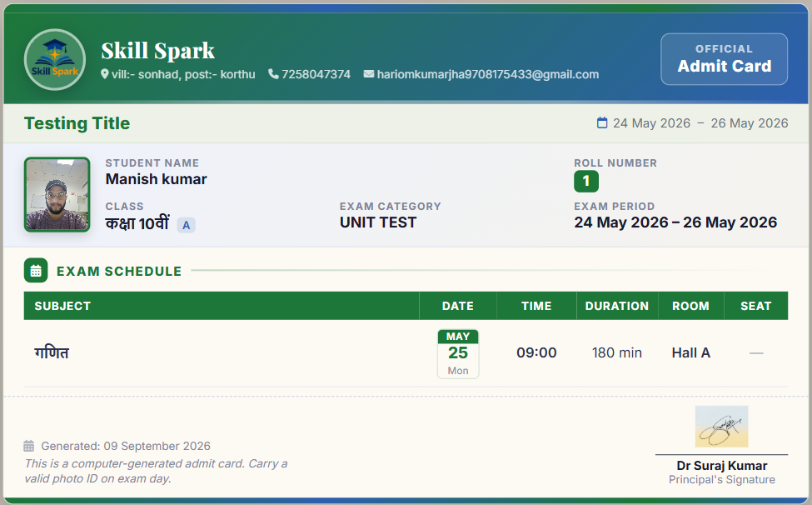Viewport: 812px width, 505px height.
Task: Click the Principal's Signature caption
Action: click(722, 480)
